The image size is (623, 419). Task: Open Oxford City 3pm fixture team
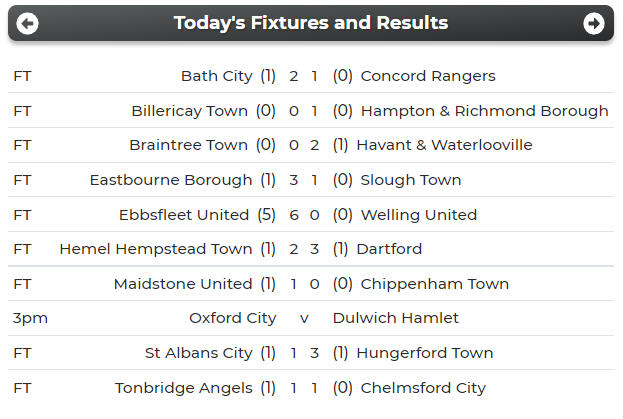point(232,318)
